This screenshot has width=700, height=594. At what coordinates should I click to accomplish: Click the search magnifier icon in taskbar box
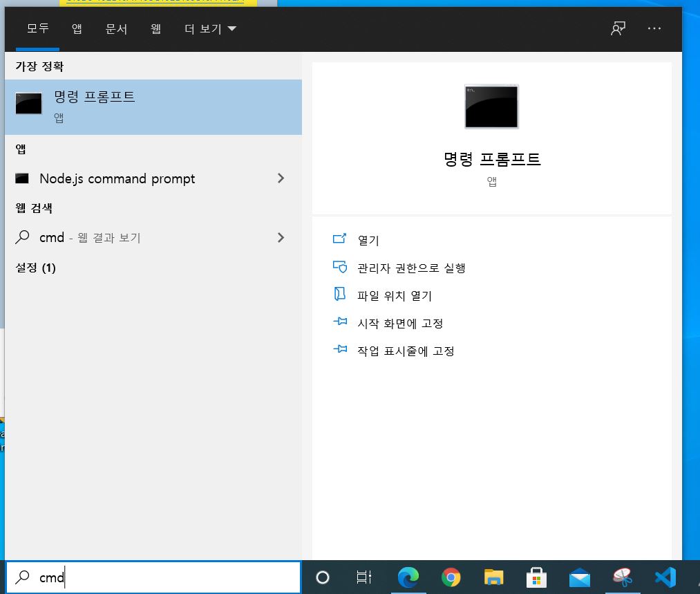pos(22,577)
